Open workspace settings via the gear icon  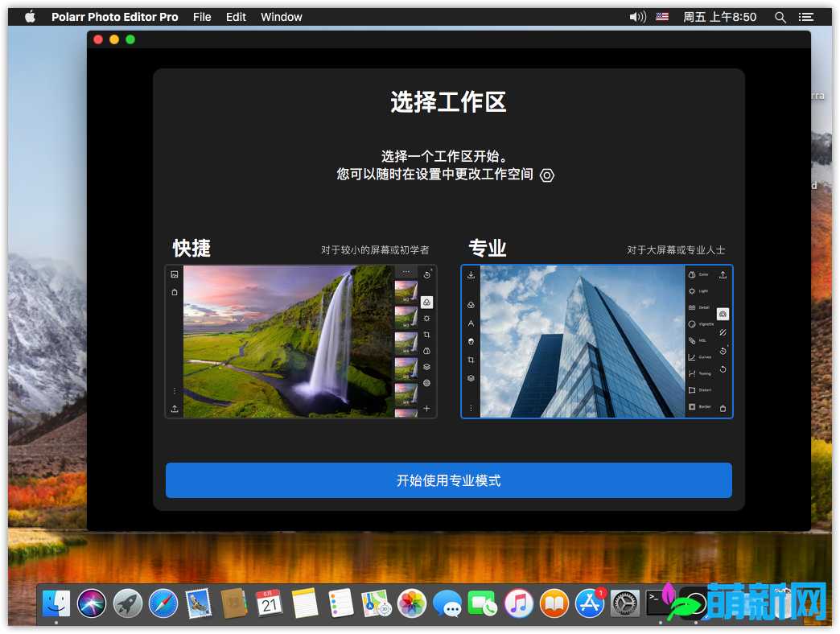tap(547, 175)
